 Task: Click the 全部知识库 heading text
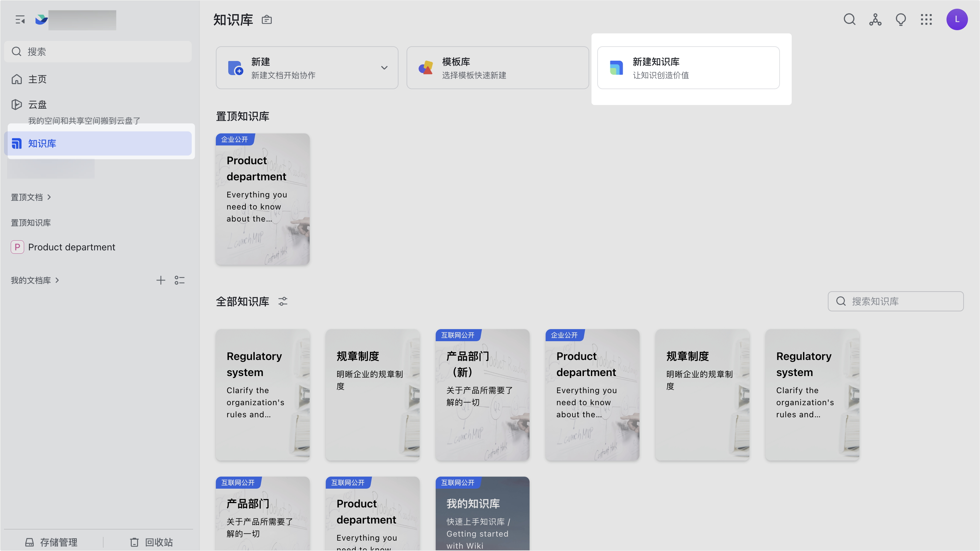tap(242, 302)
